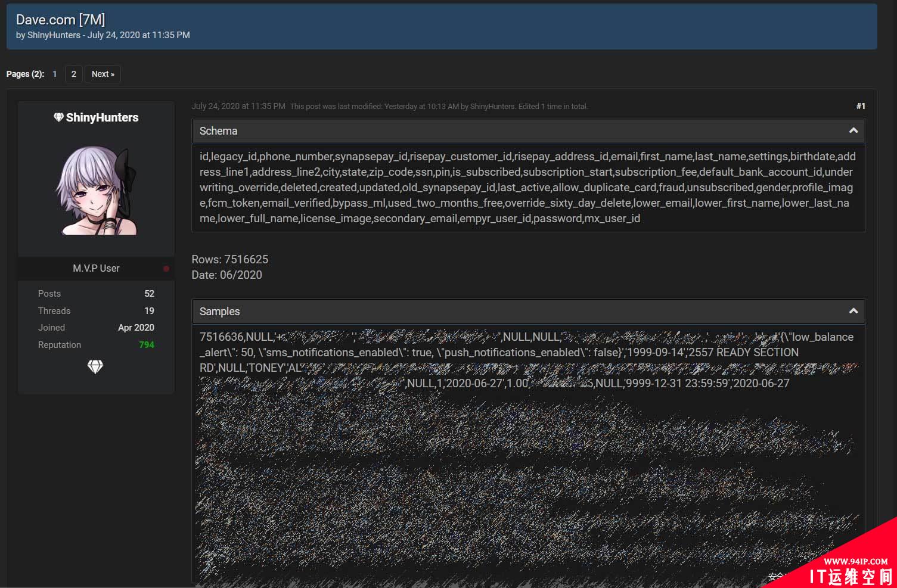This screenshot has height=588, width=897.
Task: Click the Rows: 7516625 text
Action: (x=230, y=259)
